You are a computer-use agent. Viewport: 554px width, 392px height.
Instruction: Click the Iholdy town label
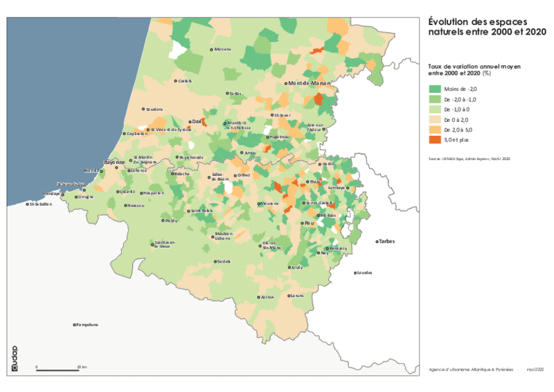171,220
